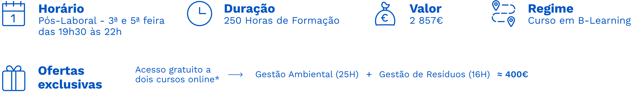The width and height of the screenshot is (644, 92).
Task: Open Gestão Ambiental (25H) course
Action: tap(307, 75)
